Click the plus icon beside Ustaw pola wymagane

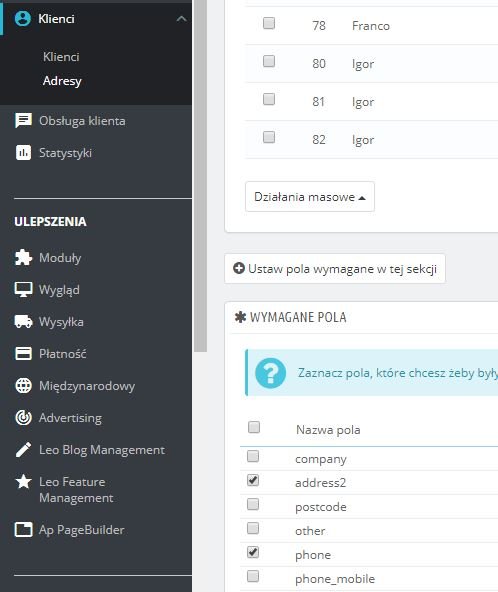point(239,268)
